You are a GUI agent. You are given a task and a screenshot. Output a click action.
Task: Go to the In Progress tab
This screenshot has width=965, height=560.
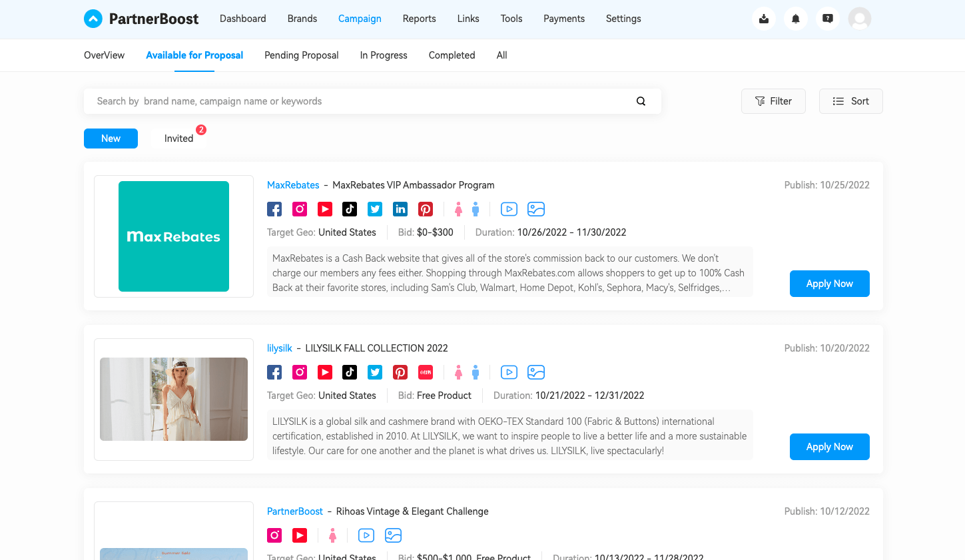pyautogui.click(x=384, y=55)
